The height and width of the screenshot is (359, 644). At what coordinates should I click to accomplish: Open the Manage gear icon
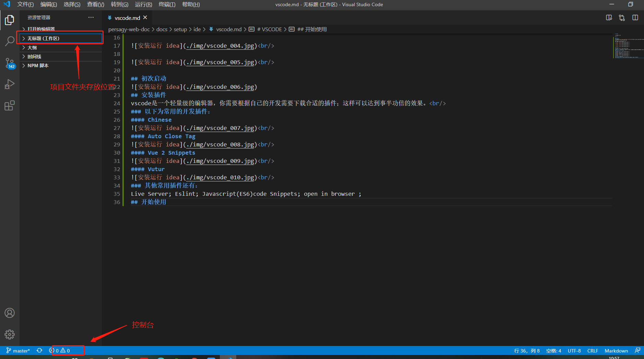[10, 334]
